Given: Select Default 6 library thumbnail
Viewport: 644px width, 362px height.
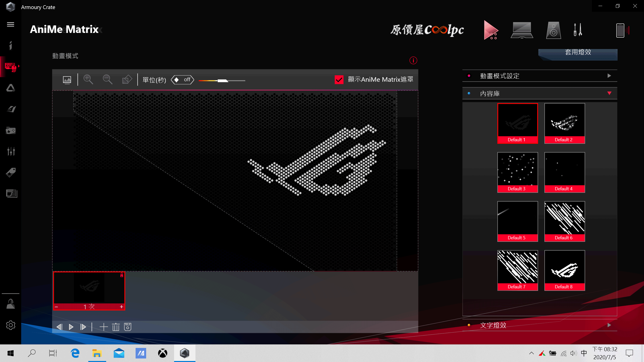Looking at the screenshot, I should [565, 221].
